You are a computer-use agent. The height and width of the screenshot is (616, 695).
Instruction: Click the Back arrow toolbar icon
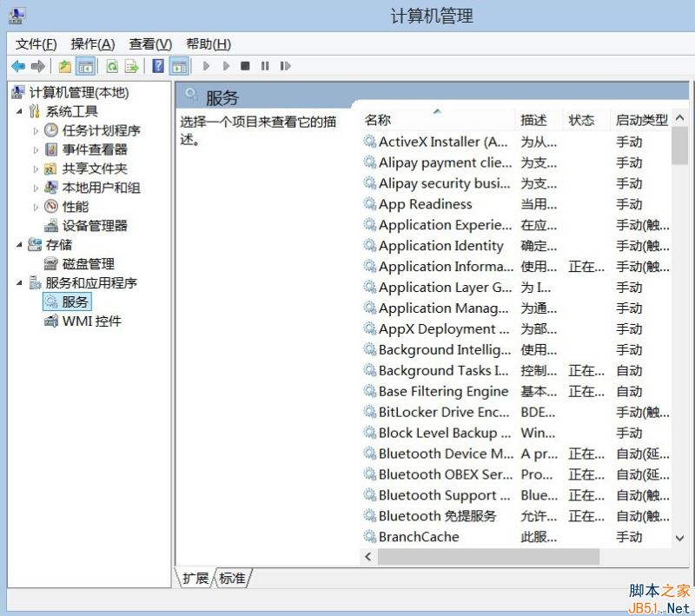[x=18, y=67]
